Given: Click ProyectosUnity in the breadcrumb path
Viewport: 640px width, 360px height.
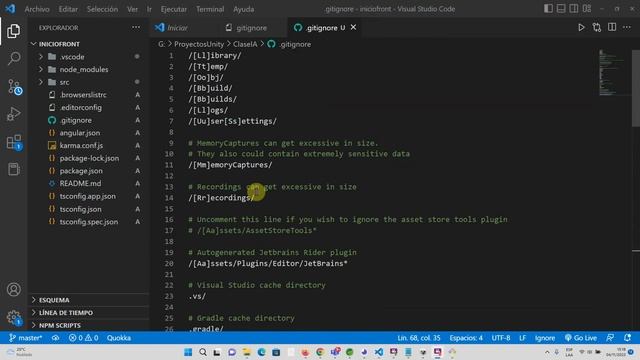Looking at the screenshot, I should coord(199,44).
